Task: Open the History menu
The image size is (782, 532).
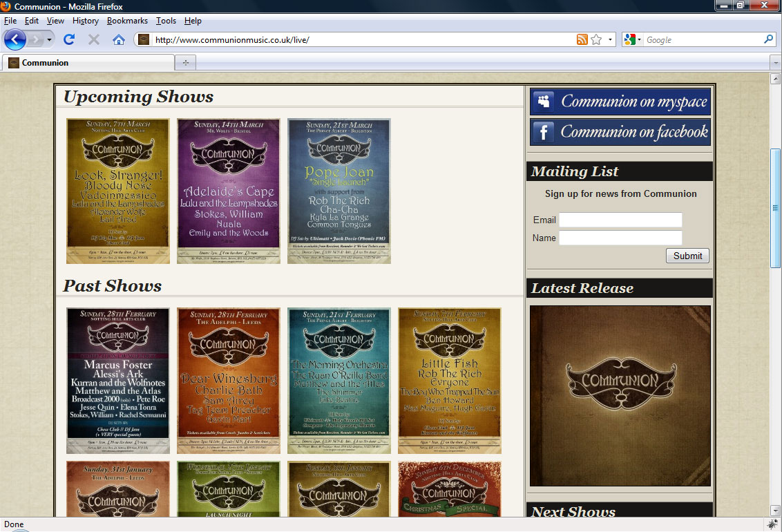Action: (85, 21)
